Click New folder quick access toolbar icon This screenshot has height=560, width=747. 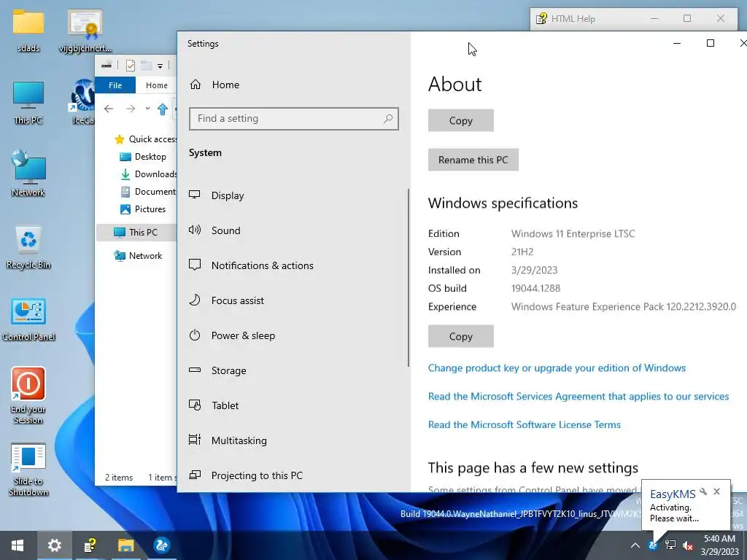(x=146, y=66)
